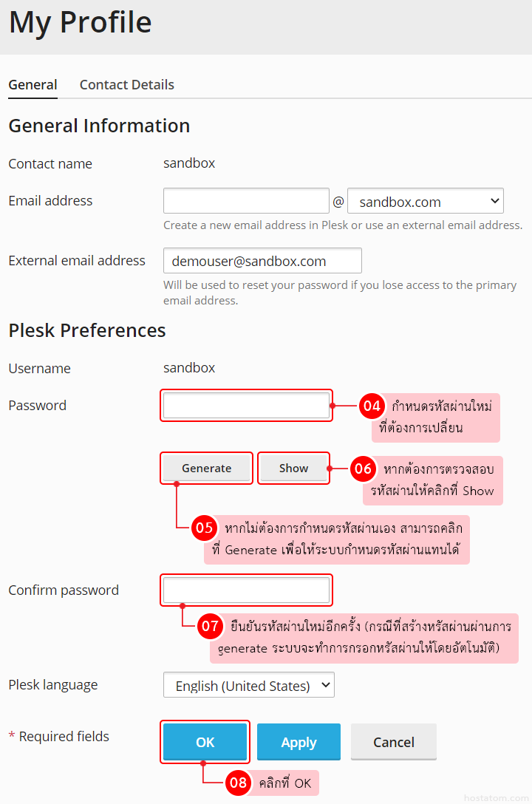The height and width of the screenshot is (804, 532).
Task: Open the Contact Details tab
Action: [x=127, y=85]
